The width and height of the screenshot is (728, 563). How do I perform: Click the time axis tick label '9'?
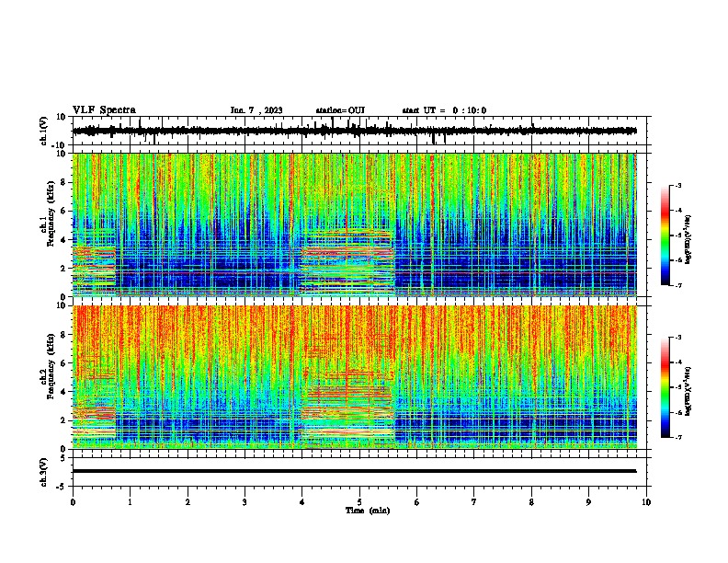tap(588, 502)
